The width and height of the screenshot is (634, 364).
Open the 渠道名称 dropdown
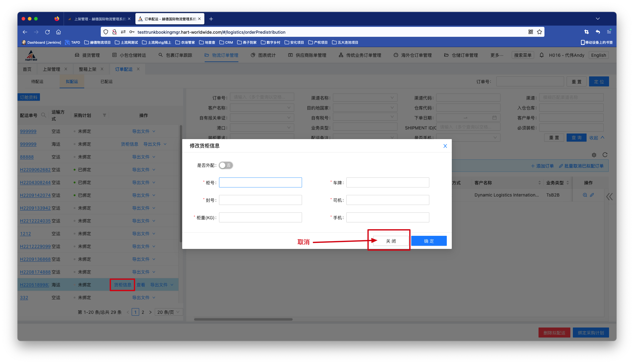pos(365,98)
